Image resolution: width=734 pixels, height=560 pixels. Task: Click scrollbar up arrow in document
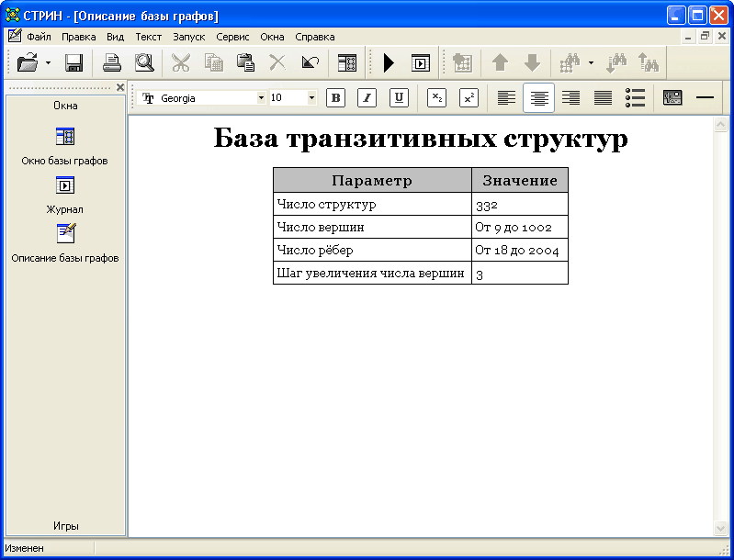click(x=720, y=125)
